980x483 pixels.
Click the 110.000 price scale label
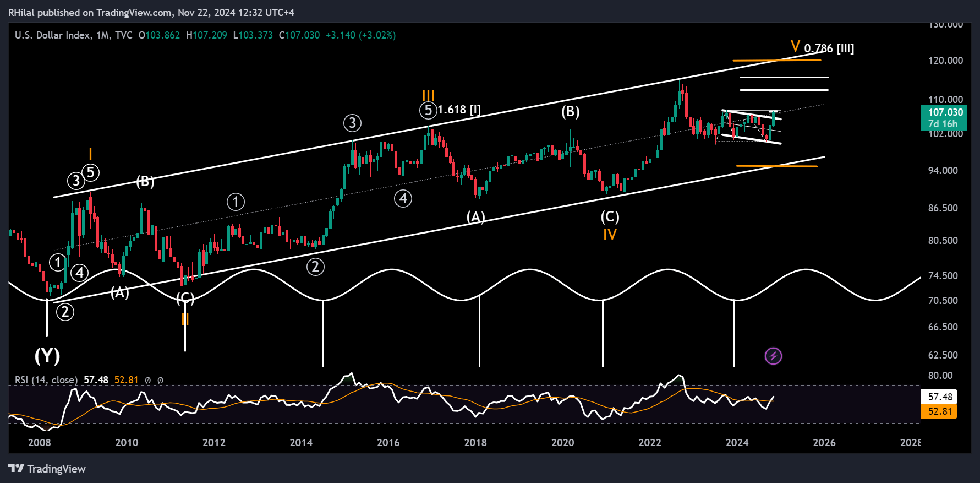pyautogui.click(x=946, y=100)
